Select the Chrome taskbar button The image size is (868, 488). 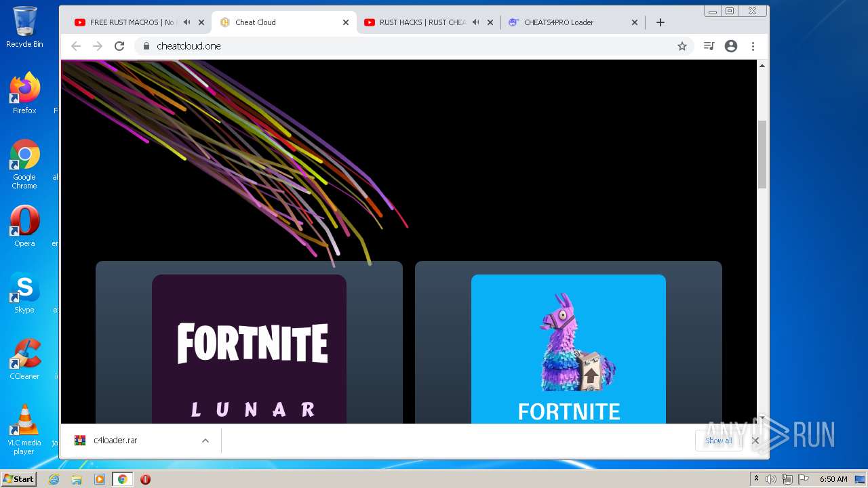pos(122,479)
